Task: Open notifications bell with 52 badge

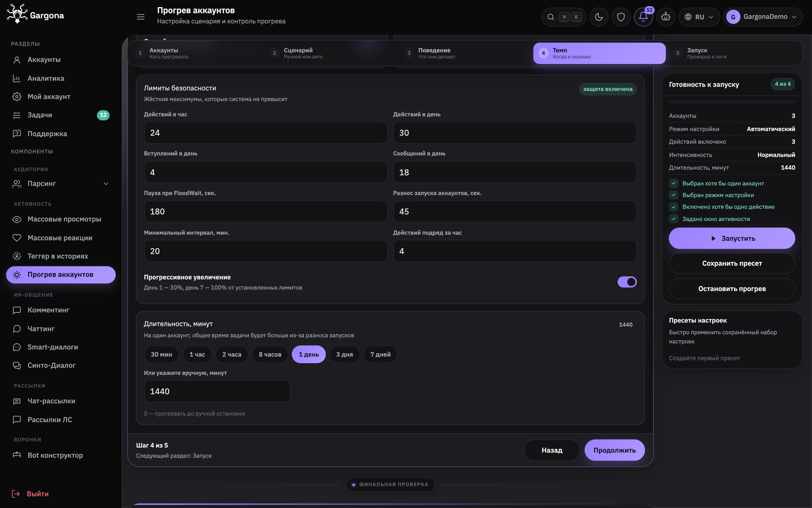Action: tap(643, 17)
